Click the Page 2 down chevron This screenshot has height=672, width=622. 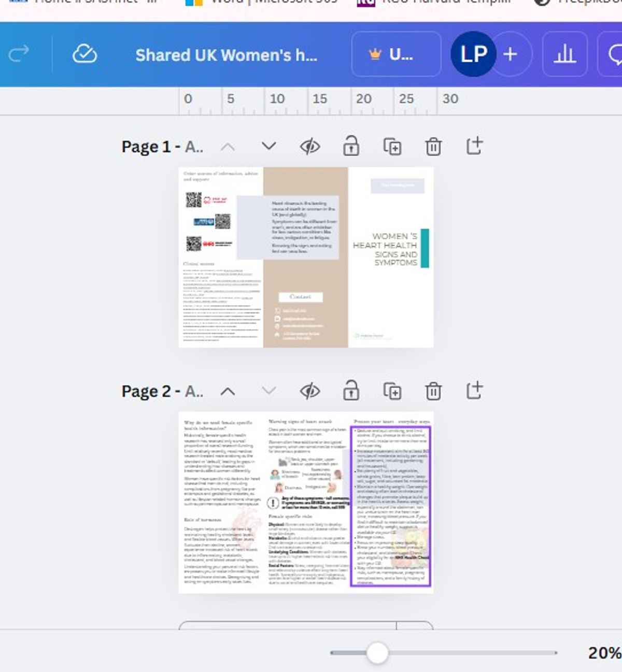(268, 391)
